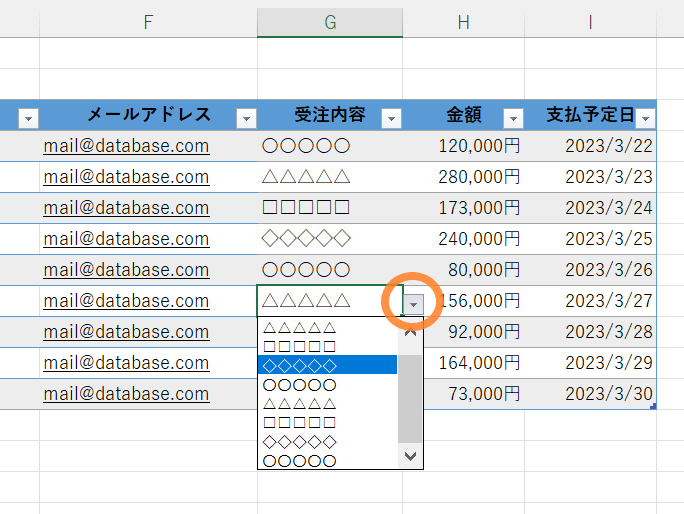Select the 2023/3/30 date cell
Viewport: 684px width, 514px height.
590,394
